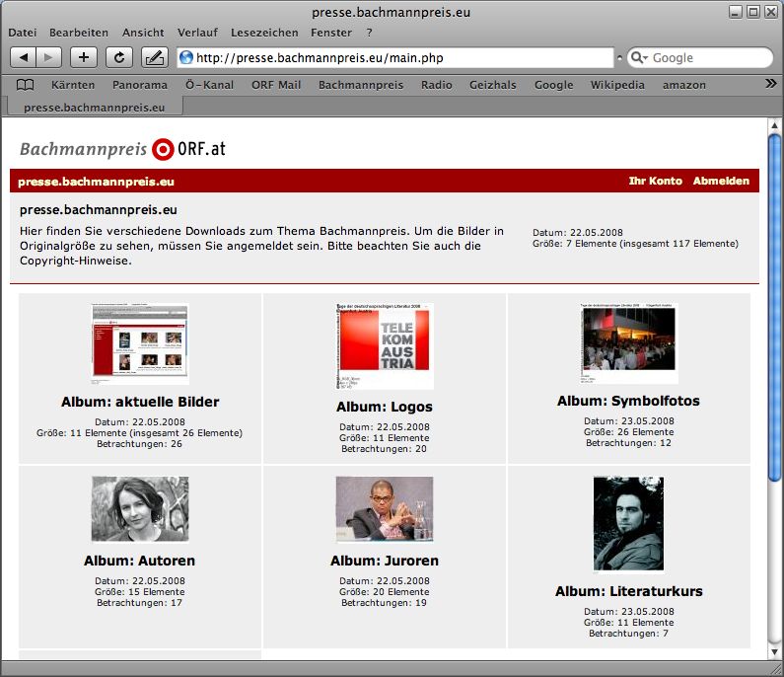
Task: Go back with the browser back arrow
Action: [23, 57]
